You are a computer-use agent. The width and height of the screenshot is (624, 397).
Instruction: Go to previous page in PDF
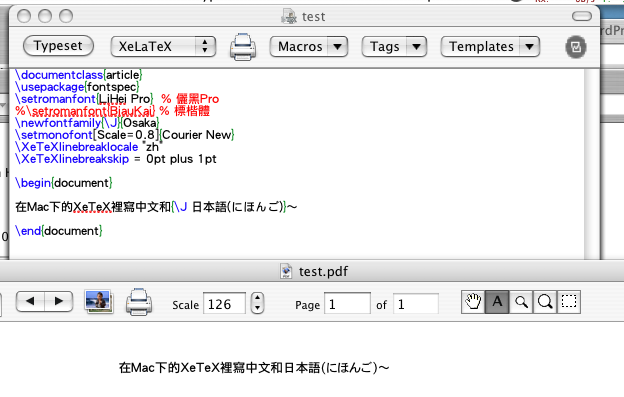click(x=30, y=301)
